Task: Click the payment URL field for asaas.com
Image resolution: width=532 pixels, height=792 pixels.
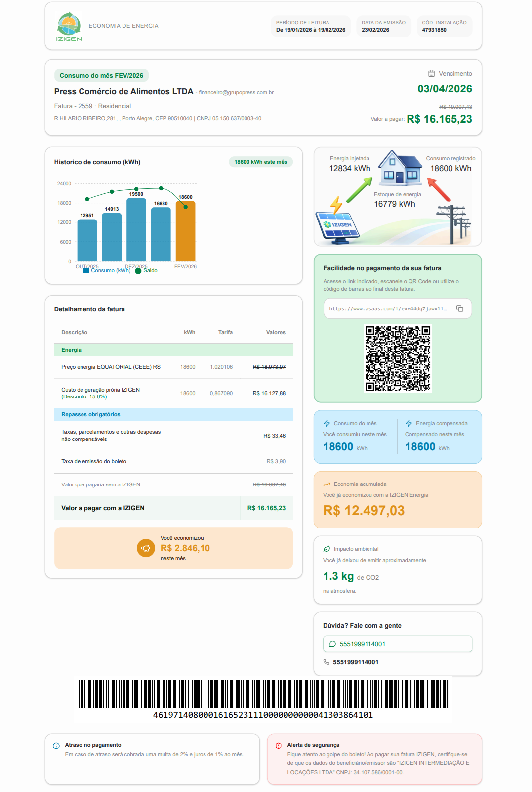Action: (388, 308)
